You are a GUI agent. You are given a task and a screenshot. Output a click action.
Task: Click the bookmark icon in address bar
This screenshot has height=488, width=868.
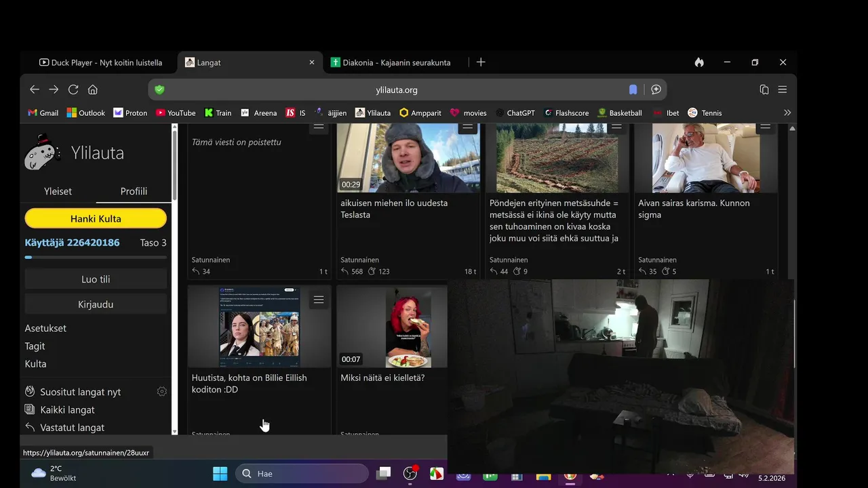pyautogui.click(x=633, y=89)
